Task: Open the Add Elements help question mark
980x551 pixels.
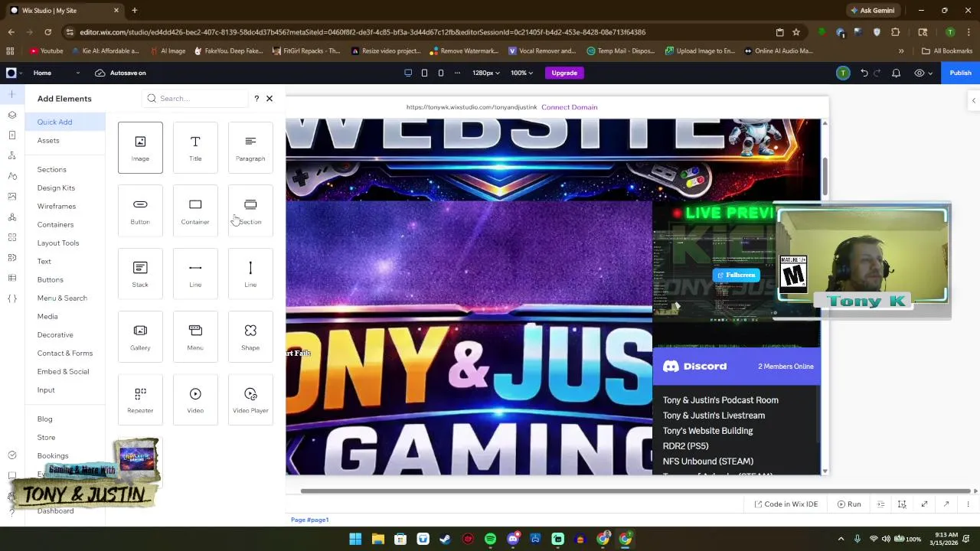Action: [x=256, y=99]
